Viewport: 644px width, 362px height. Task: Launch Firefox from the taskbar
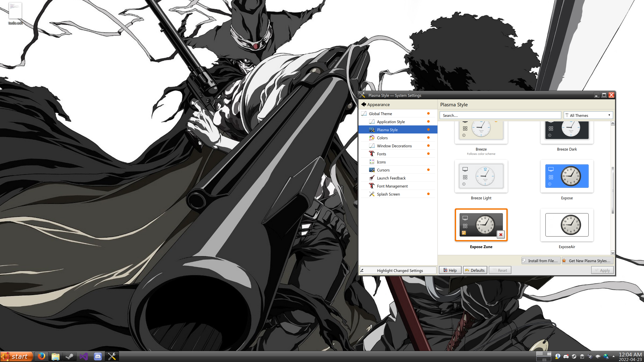pos(42,356)
